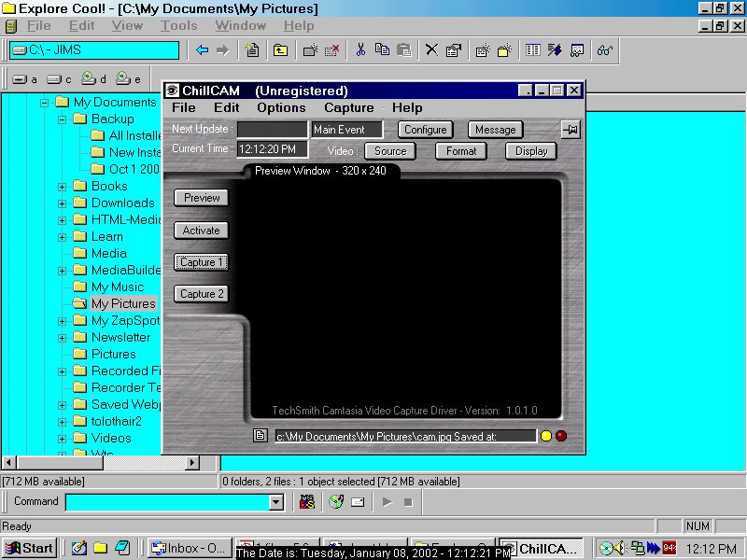747x560 pixels.
Task: Select drive a in drive bar
Action: click(x=25, y=79)
